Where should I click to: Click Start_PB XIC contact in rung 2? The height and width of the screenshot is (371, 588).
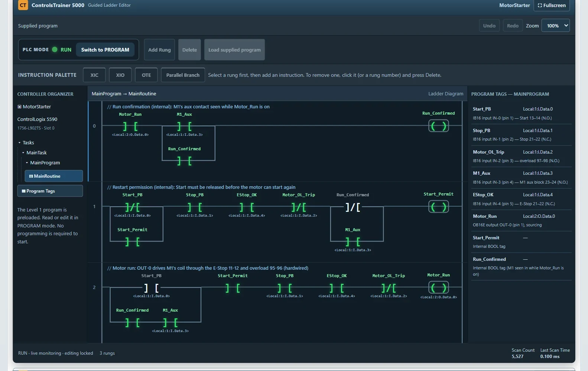click(x=152, y=288)
